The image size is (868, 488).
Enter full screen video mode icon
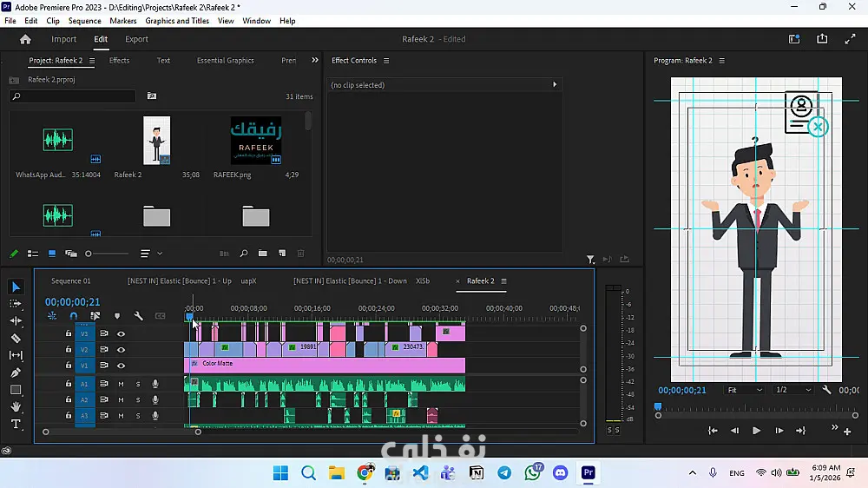pos(851,39)
